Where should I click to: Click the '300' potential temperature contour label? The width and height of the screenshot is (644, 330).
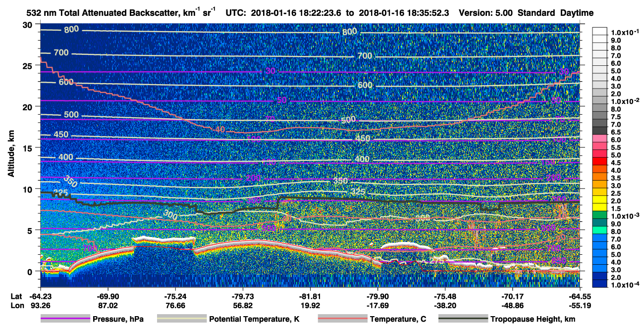[170, 216]
